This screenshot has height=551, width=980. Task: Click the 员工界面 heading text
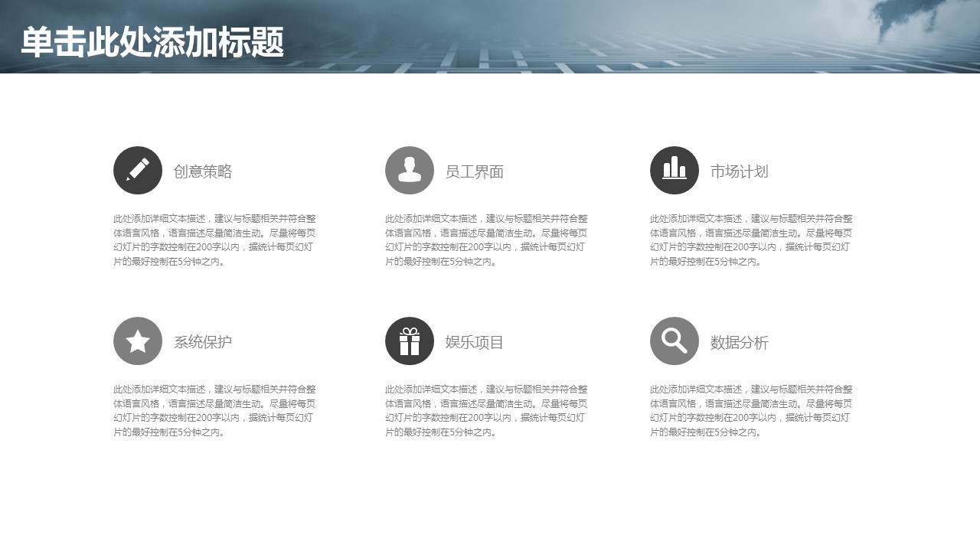click(x=475, y=171)
